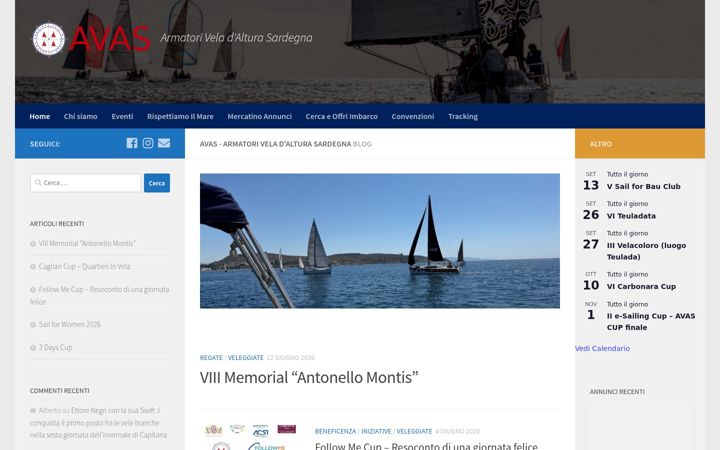Click the NOV 1 date badge
The height and width of the screenshot is (450, 720).
click(591, 310)
